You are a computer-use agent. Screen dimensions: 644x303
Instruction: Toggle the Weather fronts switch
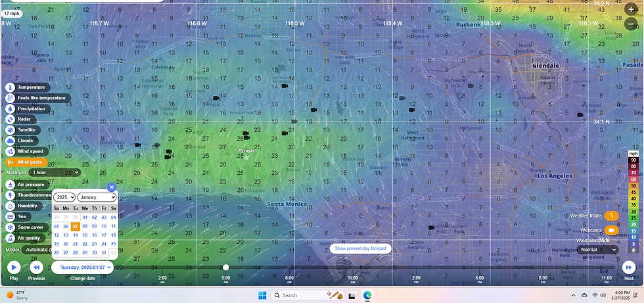point(611,216)
